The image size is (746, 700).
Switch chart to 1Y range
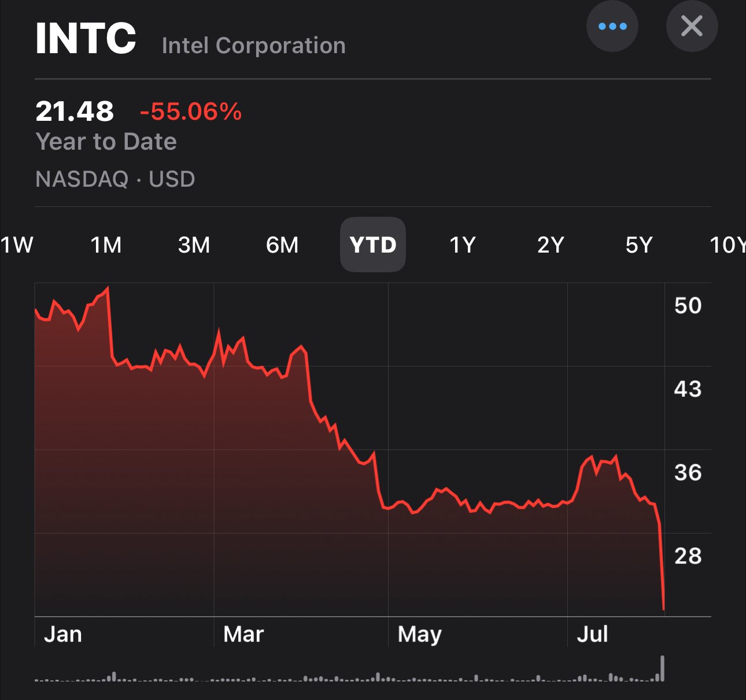click(463, 245)
